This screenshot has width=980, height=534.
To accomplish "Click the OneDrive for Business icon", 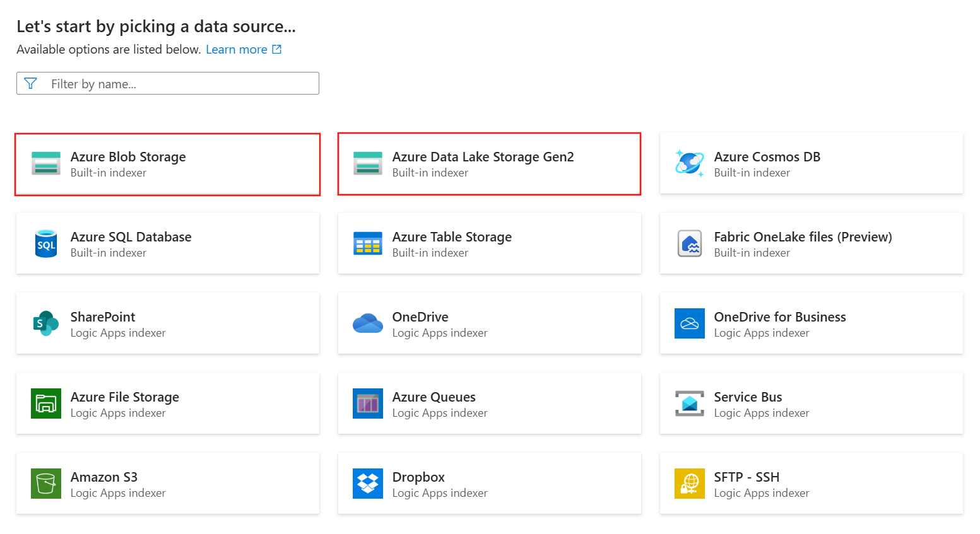I will [x=689, y=323].
